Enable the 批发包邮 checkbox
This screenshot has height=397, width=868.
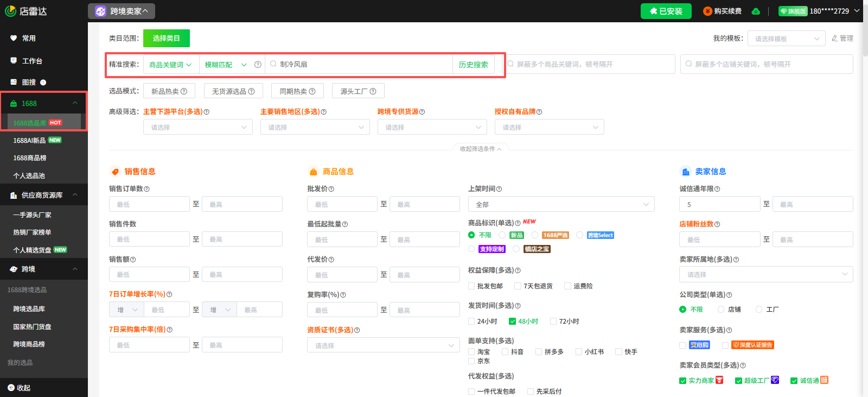pos(471,286)
